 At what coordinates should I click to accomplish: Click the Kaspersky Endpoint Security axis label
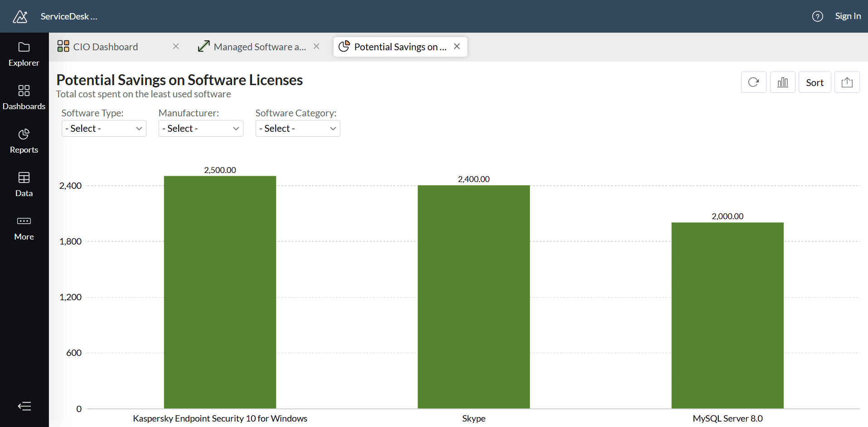pyautogui.click(x=220, y=418)
